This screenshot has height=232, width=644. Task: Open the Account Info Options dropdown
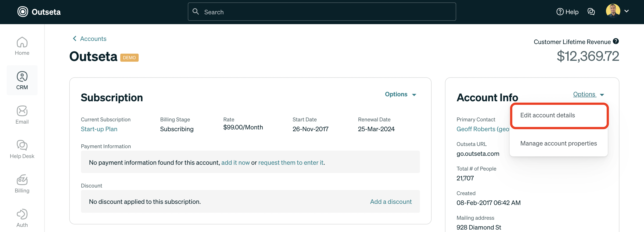pos(588,94)
